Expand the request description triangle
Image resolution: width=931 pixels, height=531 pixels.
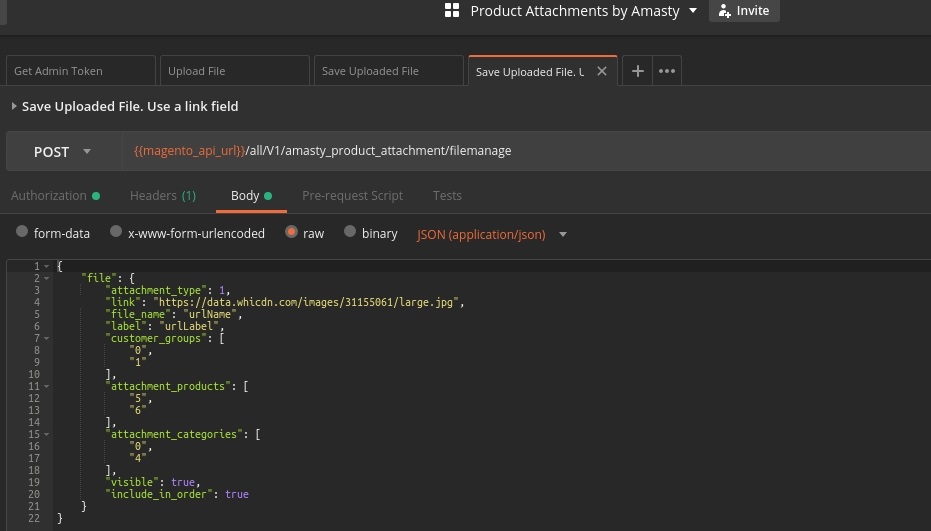pyautogui.click(x=14, y=106)
